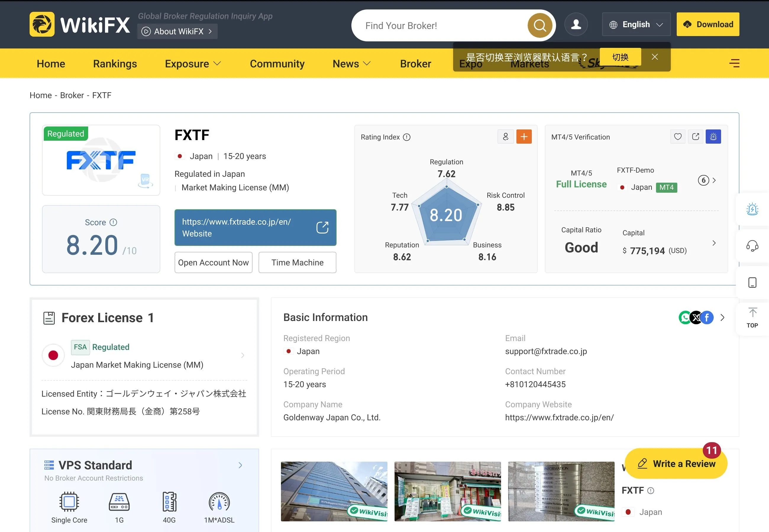Click the support@fxtrade.co.jp email
Image resolution: width=769 pixels, height=532 pixels.
546,351
